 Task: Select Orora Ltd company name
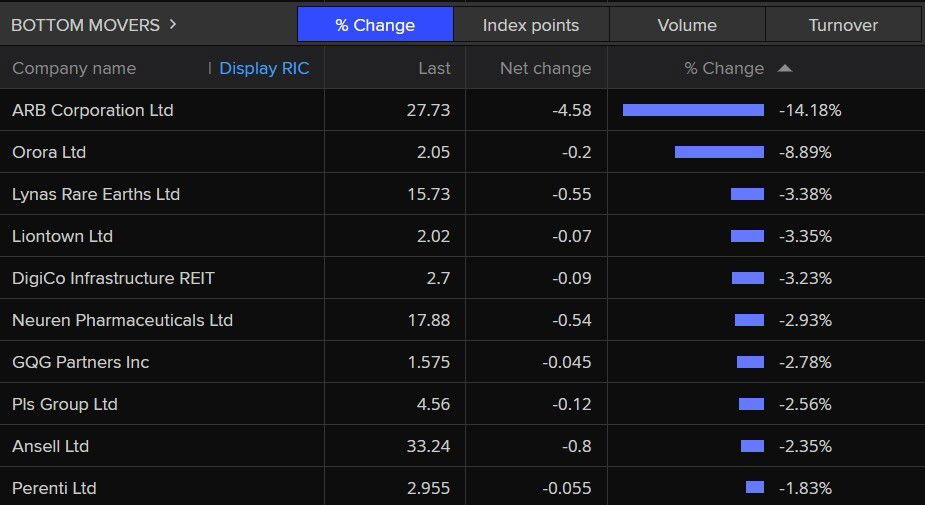[49, 152]
